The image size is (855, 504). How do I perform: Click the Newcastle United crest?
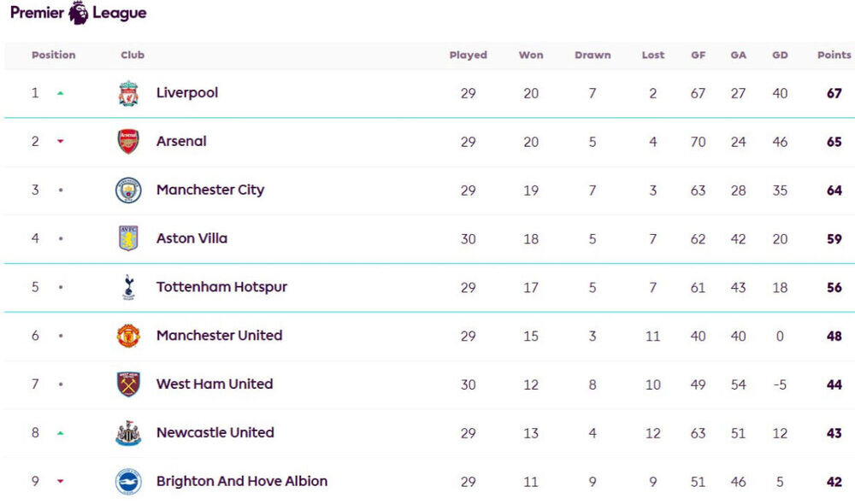click(129, 433)
